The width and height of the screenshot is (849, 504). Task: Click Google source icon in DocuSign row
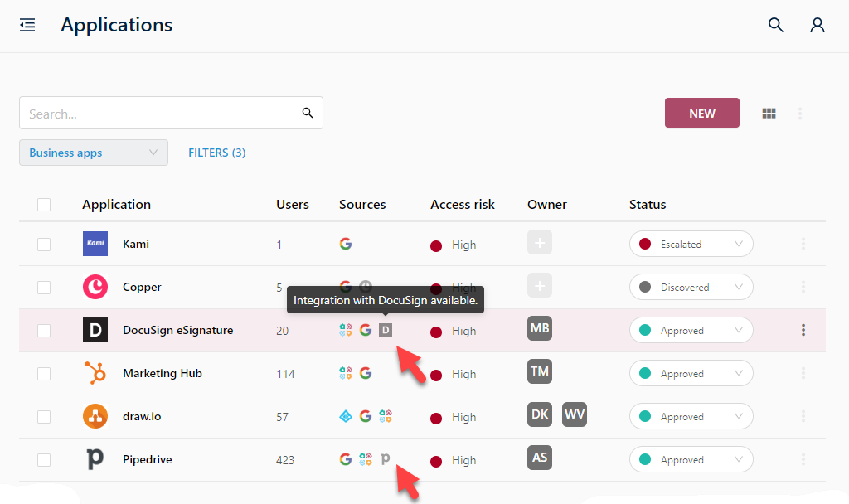[366, 330]
